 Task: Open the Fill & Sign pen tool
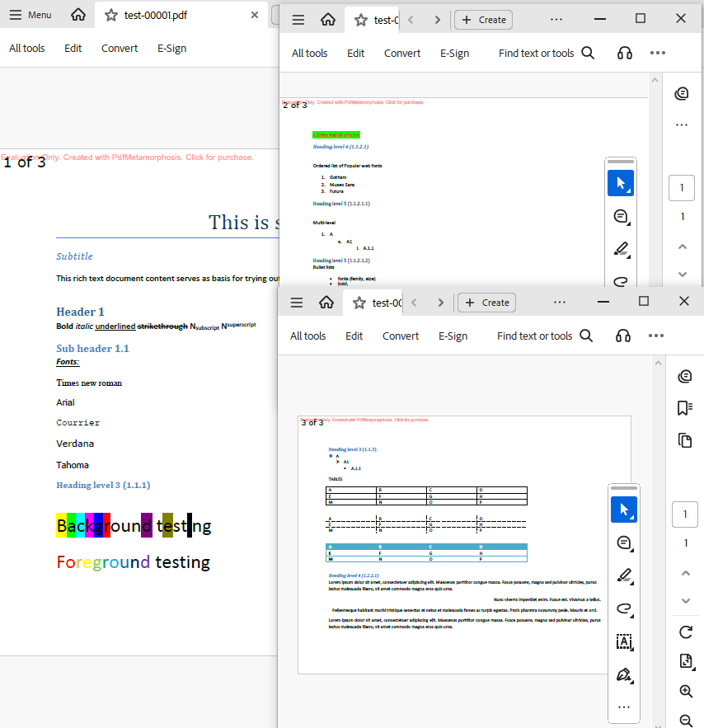click(624, 674)
